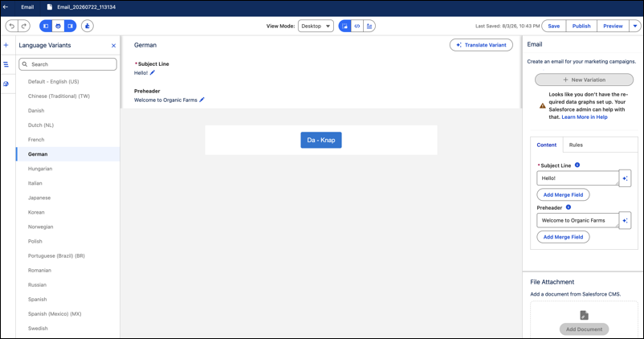Edit preheader with pencil icon
The width and height of the screenshot is (644, 339).
202,100
